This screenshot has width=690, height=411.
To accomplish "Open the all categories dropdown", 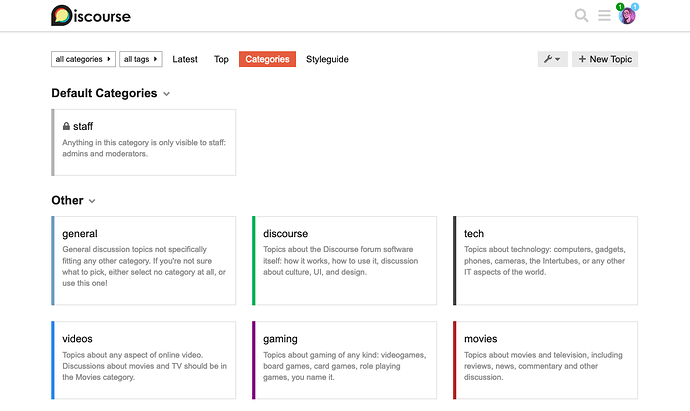I will 83,59.
